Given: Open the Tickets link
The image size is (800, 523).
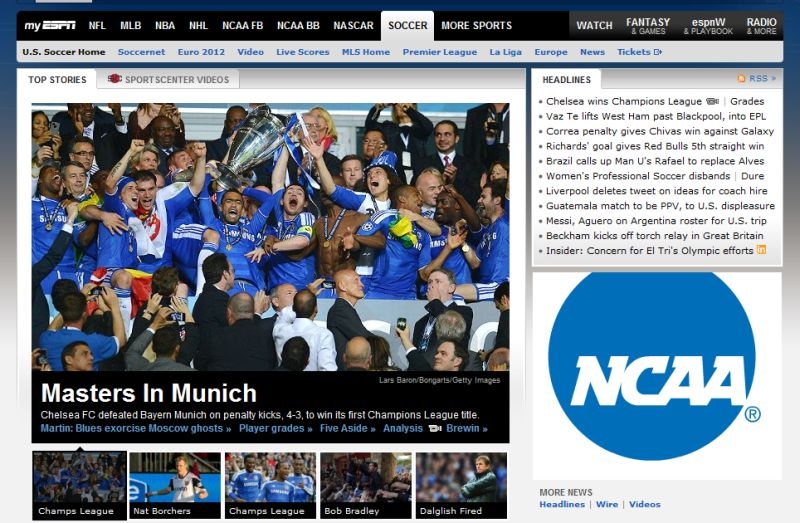Looking at the screenshot, I should [634, 52].
